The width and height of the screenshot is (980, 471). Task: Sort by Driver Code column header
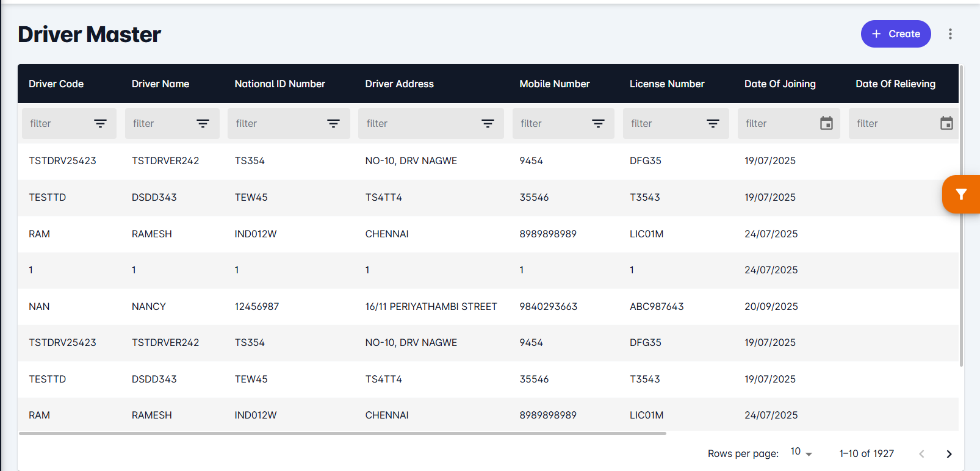tap(56, 84)
